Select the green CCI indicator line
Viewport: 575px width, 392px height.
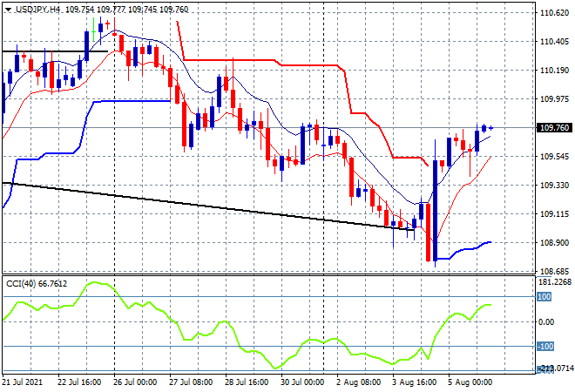[x=247, y=325]
